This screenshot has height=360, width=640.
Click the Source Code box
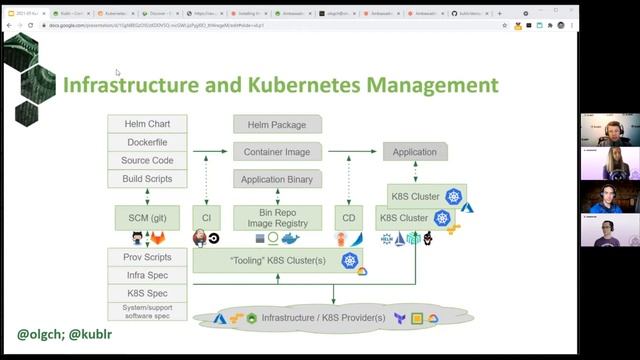(147, 160)
